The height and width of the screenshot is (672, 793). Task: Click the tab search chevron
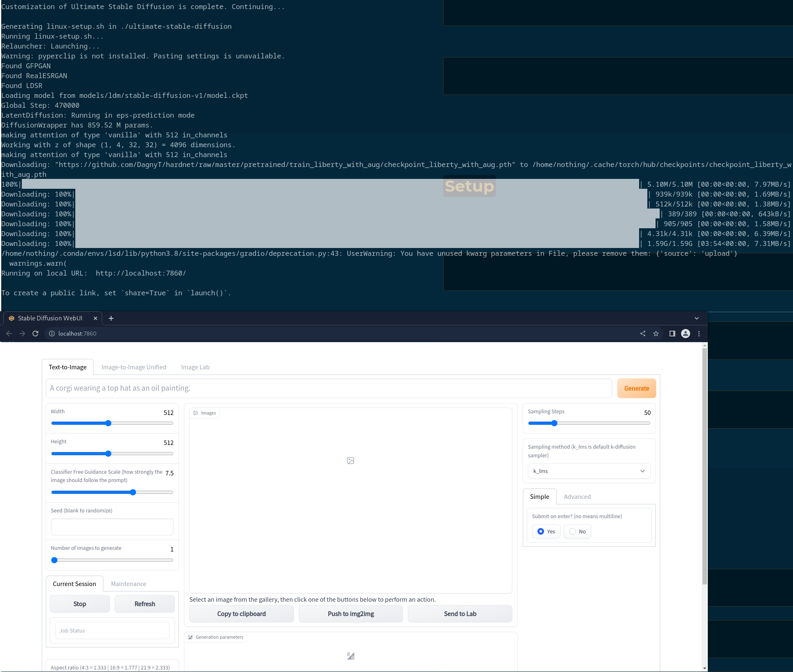click(x=697, y=318)
